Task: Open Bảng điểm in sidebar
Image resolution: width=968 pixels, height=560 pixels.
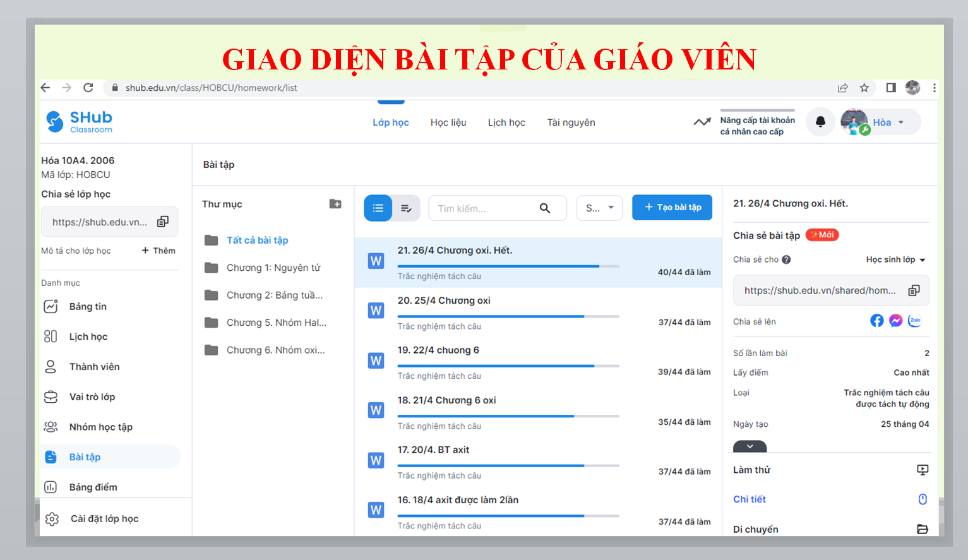Action: 93,487
